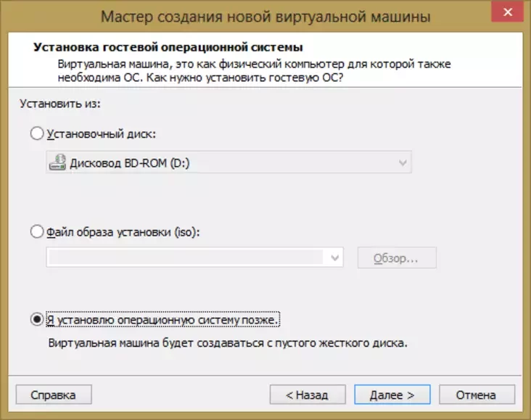The height and width of the screenshot is (420, 531).
Task: Proceed by clicking 'Далее >'
Action: click(392, 395)
